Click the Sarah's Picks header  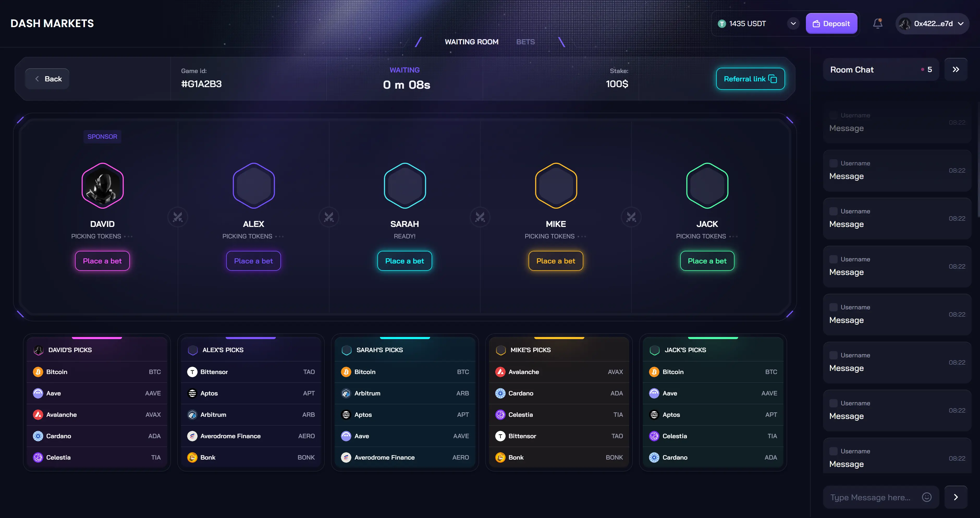click(x=405, y=350)
